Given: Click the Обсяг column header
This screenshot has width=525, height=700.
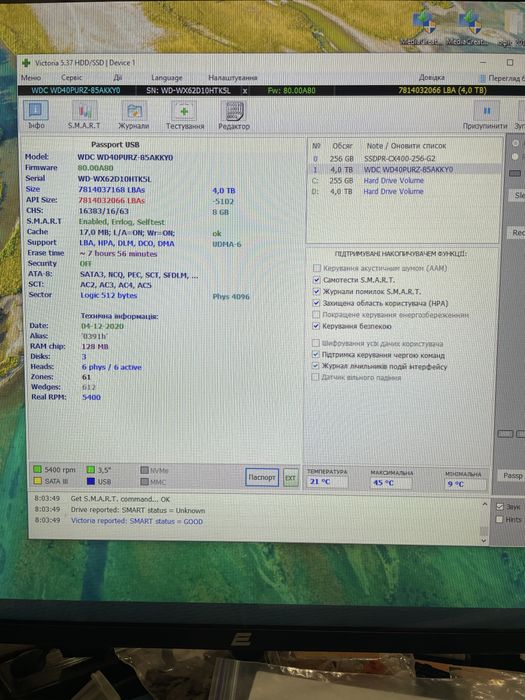Looking at the screenshot, I should point(342,146).
